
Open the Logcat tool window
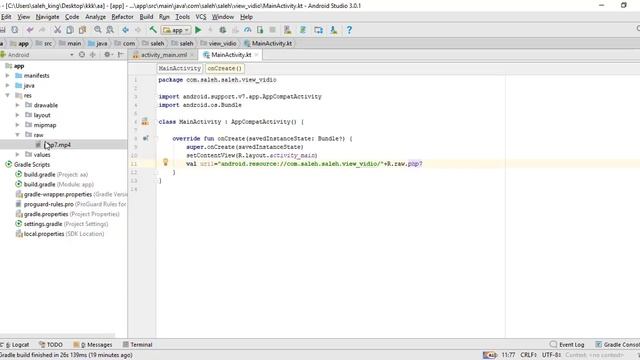(16, 344)
